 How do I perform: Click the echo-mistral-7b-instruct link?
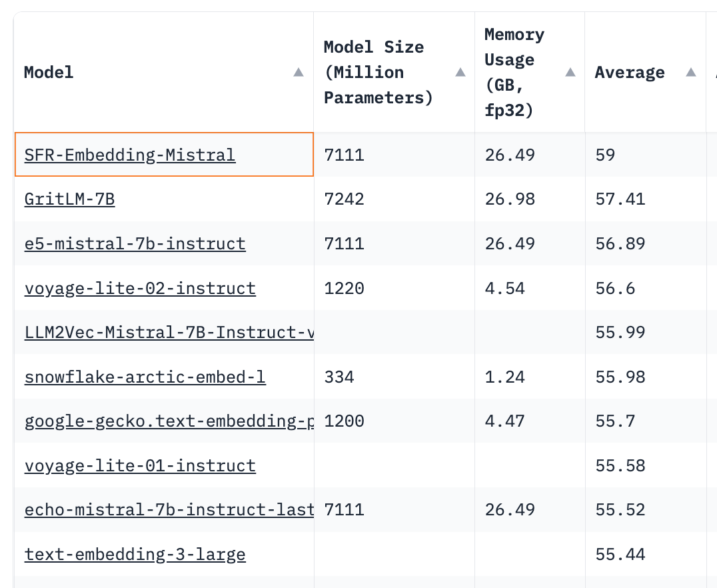169,509
